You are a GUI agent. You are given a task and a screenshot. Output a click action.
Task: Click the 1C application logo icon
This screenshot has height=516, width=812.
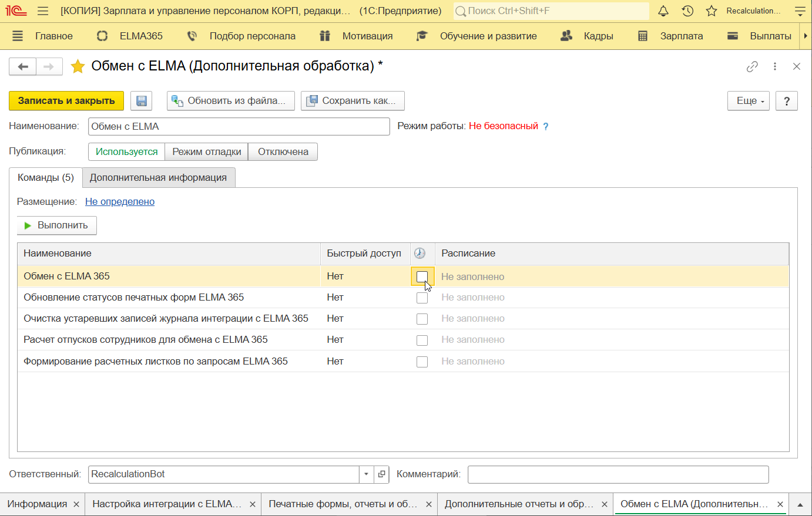[16, 11]
